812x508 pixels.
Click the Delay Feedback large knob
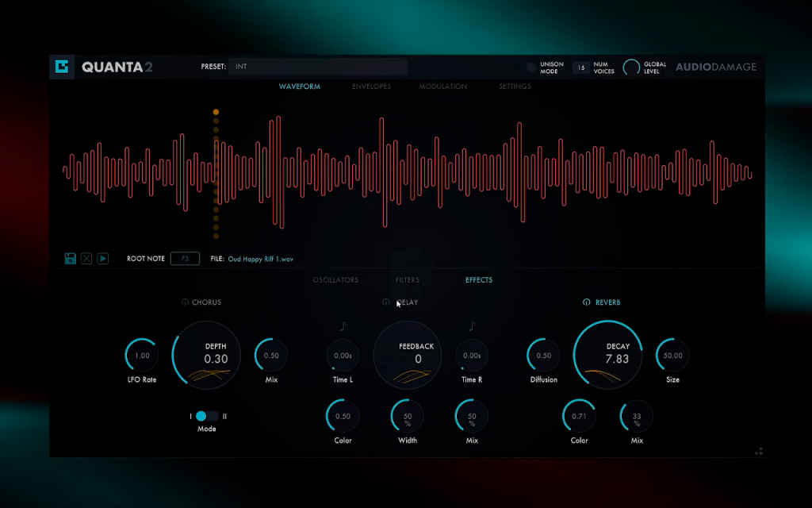[x=408, y=355]
